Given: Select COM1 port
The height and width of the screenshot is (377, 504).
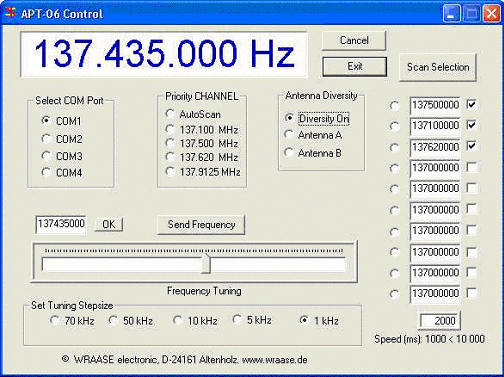Looking at the screenshot, I should (62, 121).
